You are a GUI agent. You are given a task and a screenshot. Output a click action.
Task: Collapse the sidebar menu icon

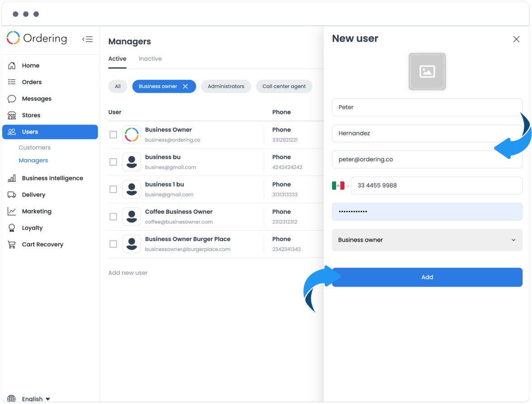(x=88, y=39)
